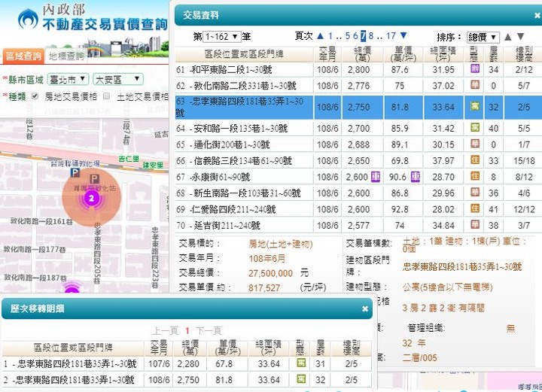Open the 1~162 record range dropdown
542x392 pixels.
(x=221, y=36)
